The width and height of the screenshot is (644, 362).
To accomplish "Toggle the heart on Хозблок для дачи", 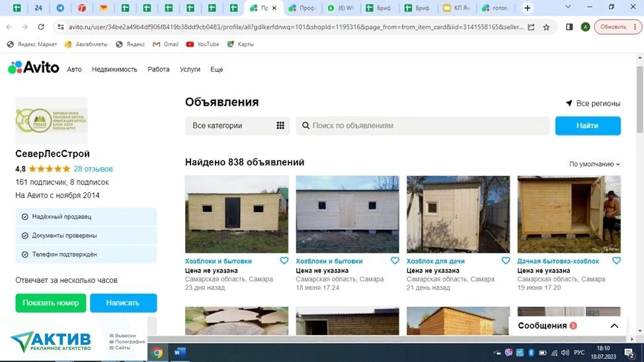I will pyautogui.click(x=506, y=261).
